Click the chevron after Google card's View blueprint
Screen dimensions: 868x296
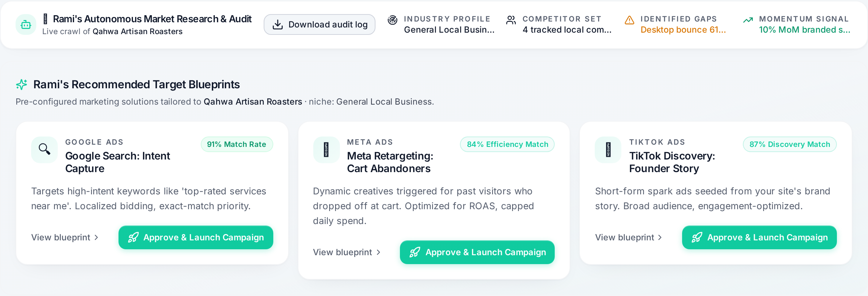tap(96, 237)
